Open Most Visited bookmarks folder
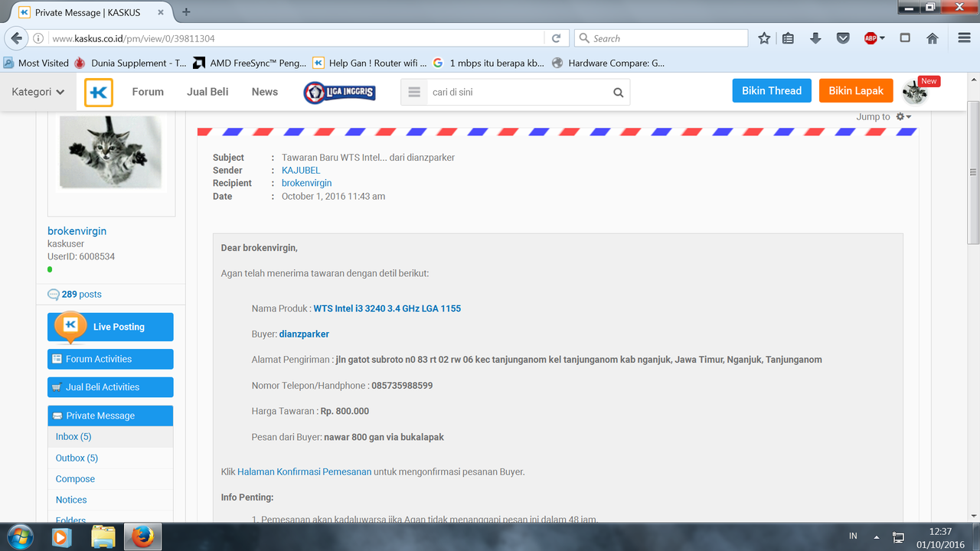Viewport: 980px width, 551px height. pyautogui.click(x=36, y=63)
